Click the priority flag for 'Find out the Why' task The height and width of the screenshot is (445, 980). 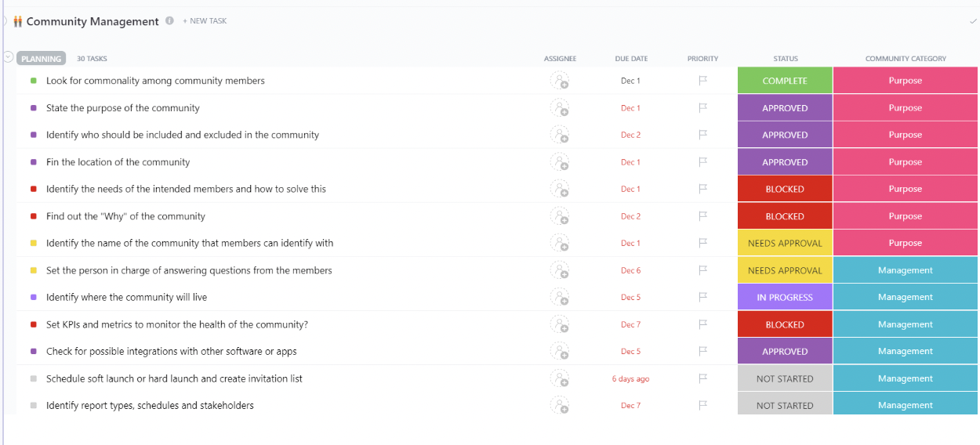click(703, 216)
